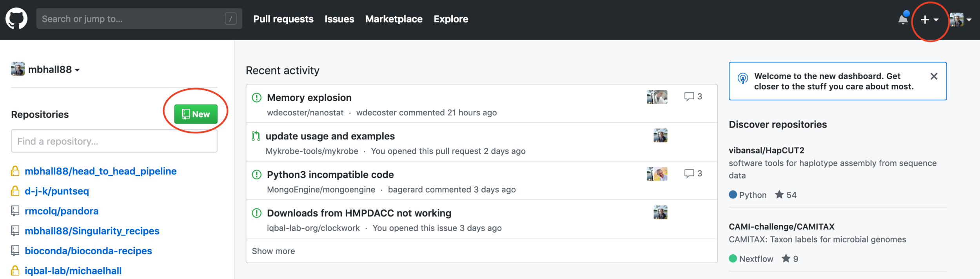Viewport: 980px width, 279px height.
Task: Dismiss the new dashboard welcome banner
Action: 934,76
